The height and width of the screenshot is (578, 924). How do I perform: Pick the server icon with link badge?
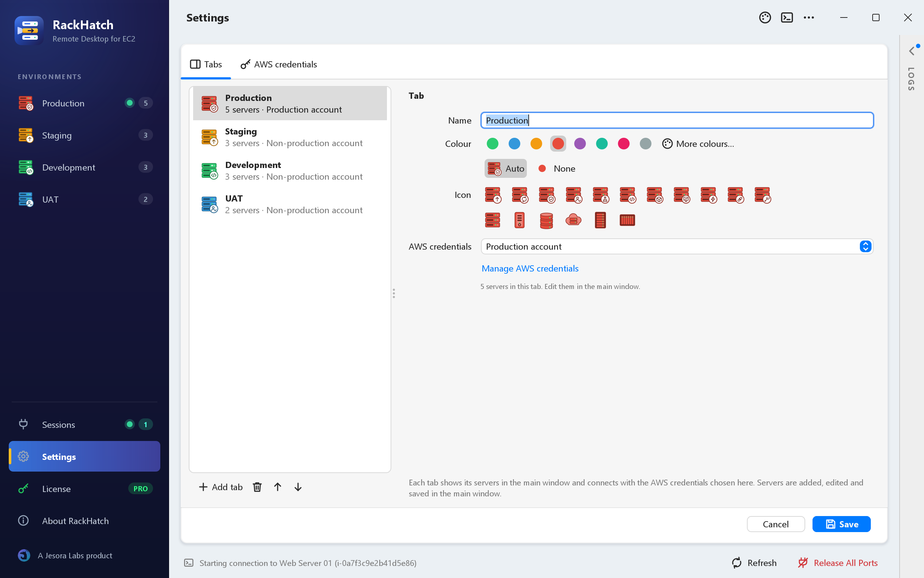click(735, 195)
